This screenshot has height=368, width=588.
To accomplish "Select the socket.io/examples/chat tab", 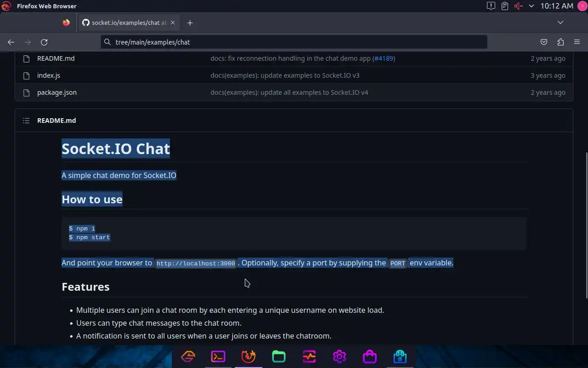I will [129, 23].
